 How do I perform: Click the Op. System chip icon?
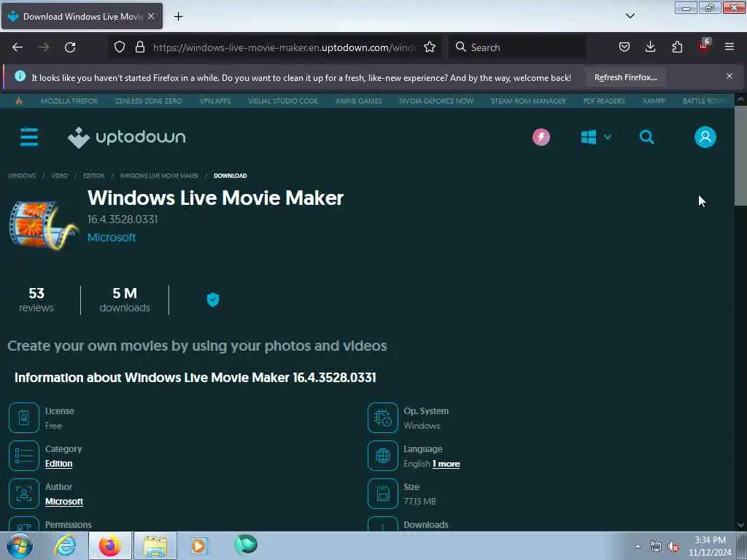coord(382,418)
